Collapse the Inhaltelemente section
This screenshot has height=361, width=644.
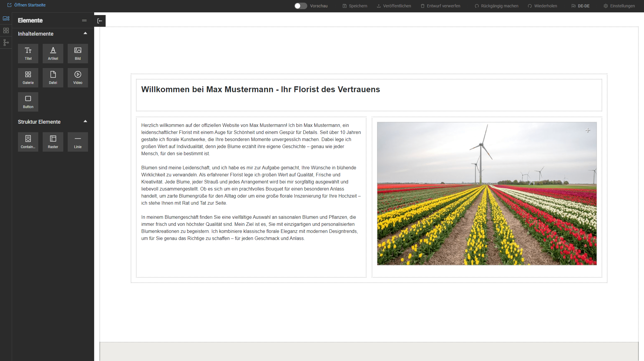click(85, 33)
